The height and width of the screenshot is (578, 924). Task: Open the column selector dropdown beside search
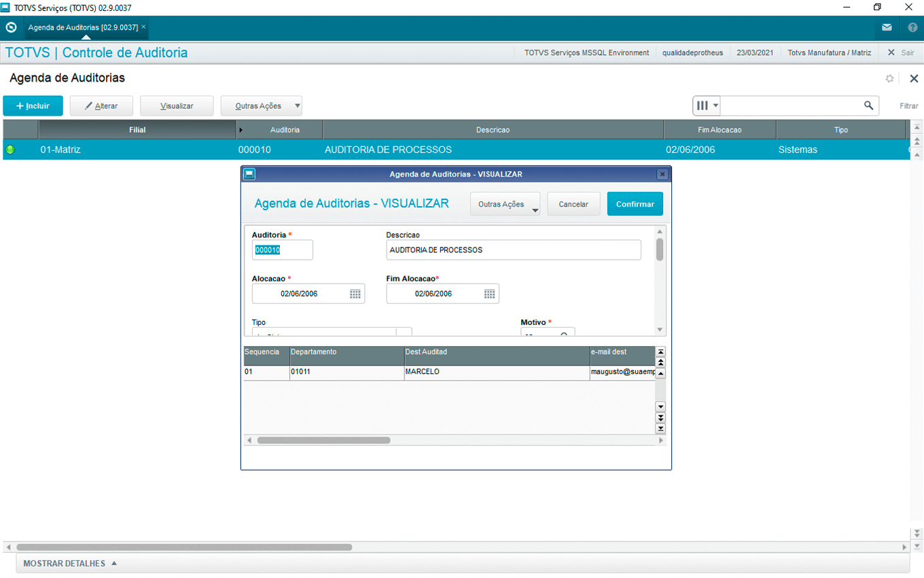707,105
